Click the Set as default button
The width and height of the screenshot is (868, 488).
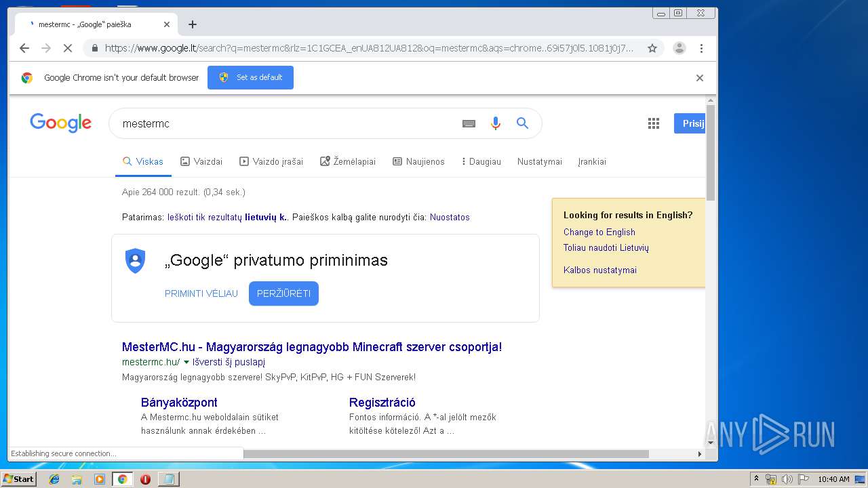pos(250,77)
